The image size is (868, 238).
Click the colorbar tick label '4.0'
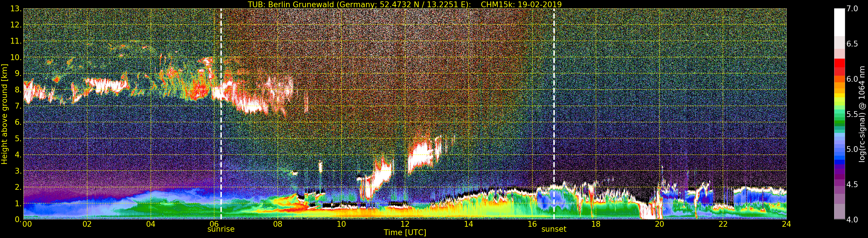[852, 220]
